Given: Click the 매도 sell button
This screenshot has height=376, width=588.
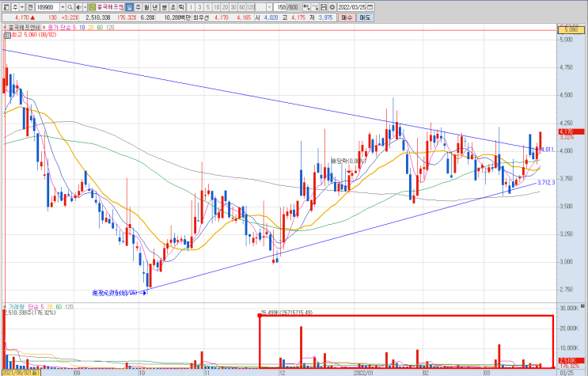Looking at the screenshot, I should (x=365, y=17).
